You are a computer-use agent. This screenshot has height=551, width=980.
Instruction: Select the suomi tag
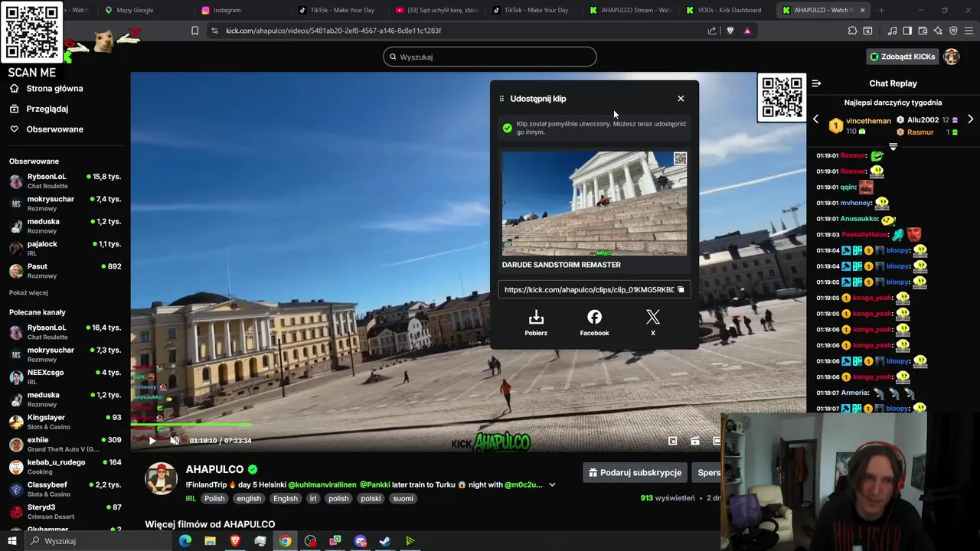(x=403, y=499)
